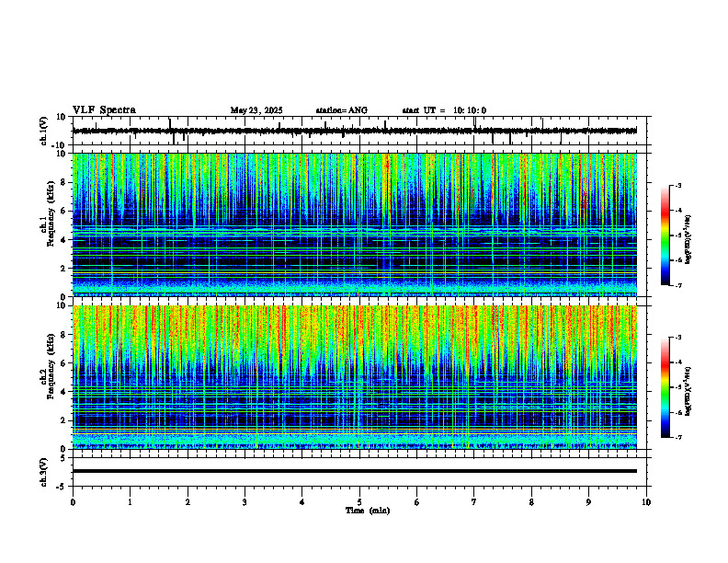Click the "4" kHz tick of ch.1
The image size is (728, 563).
click(x=64, y=240)
